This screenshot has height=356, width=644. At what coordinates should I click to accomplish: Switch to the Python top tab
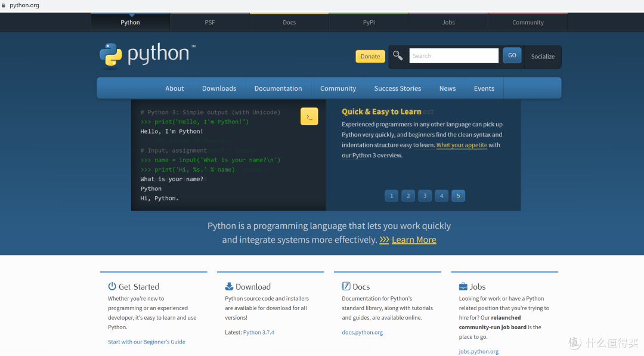[130, 22]
